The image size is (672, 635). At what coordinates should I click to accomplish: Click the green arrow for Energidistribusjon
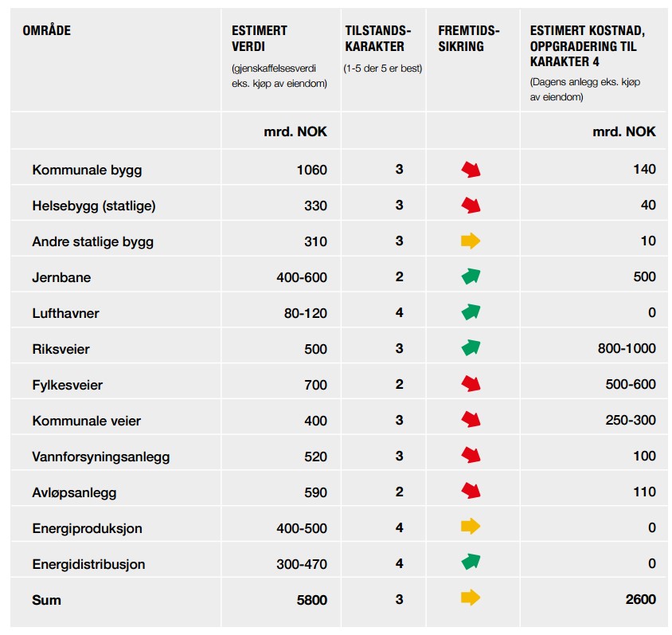click(x=471, y=562)
